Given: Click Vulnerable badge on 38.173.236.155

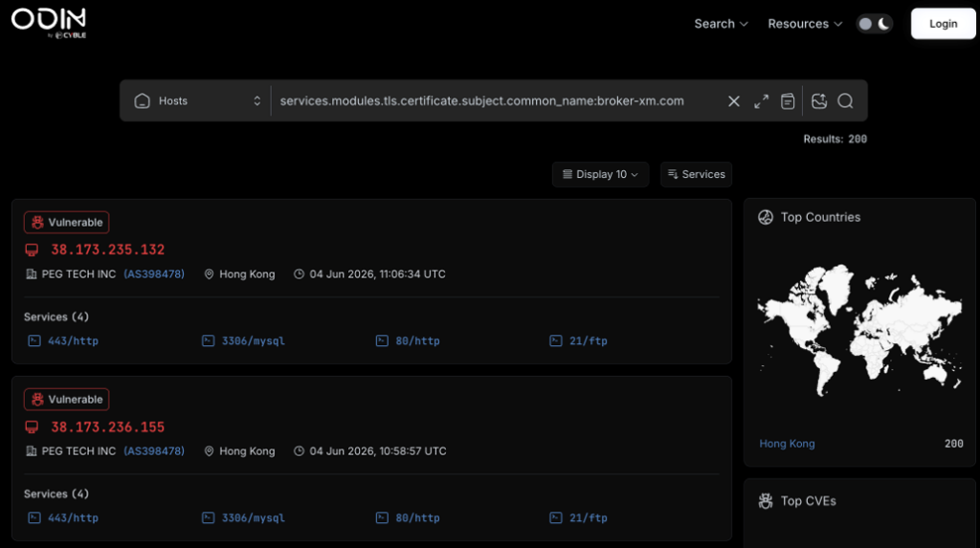Looking at the screenshot, I should pos(66,399).
